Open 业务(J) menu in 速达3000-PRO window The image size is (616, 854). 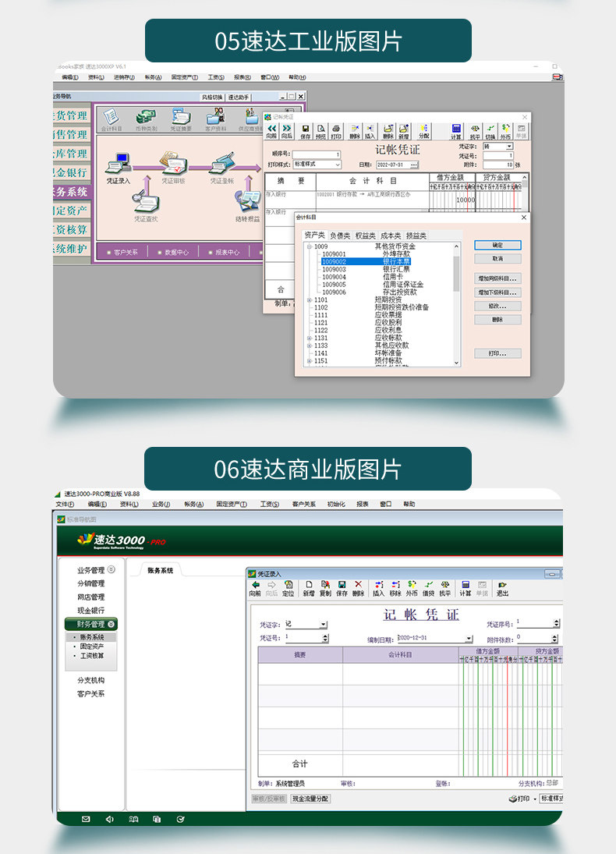(x=161, y=505)
